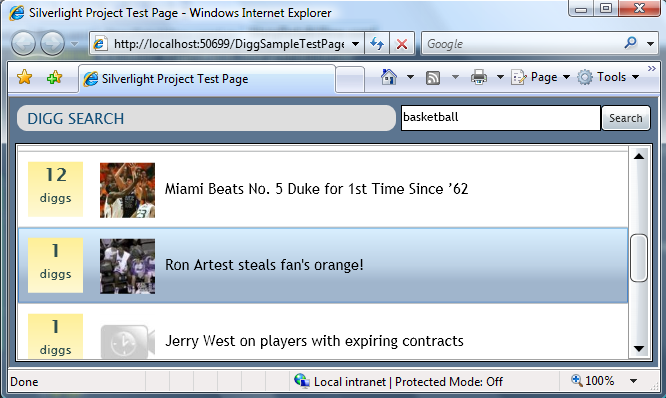Open the Ron Artest story thumbnail
The width and height of the screenshot is (666, 398).
[x=127, y=266]
